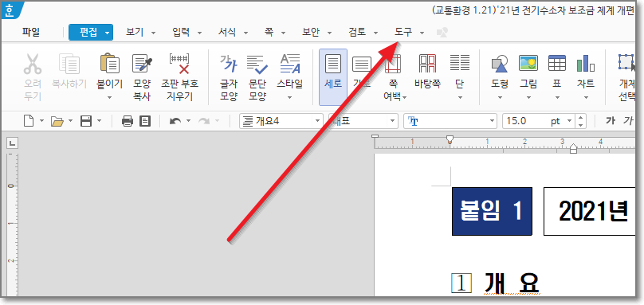Image resolution: width=644 pixels, height=305 pixels.
Task: Open the font size unit dropdown
Action: [569, 121]
